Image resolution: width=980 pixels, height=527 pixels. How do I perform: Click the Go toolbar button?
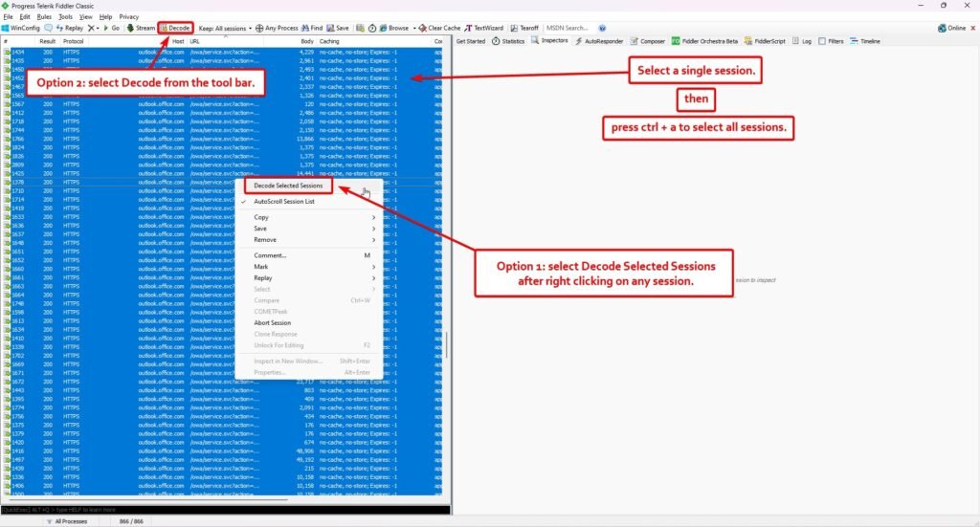111,28
